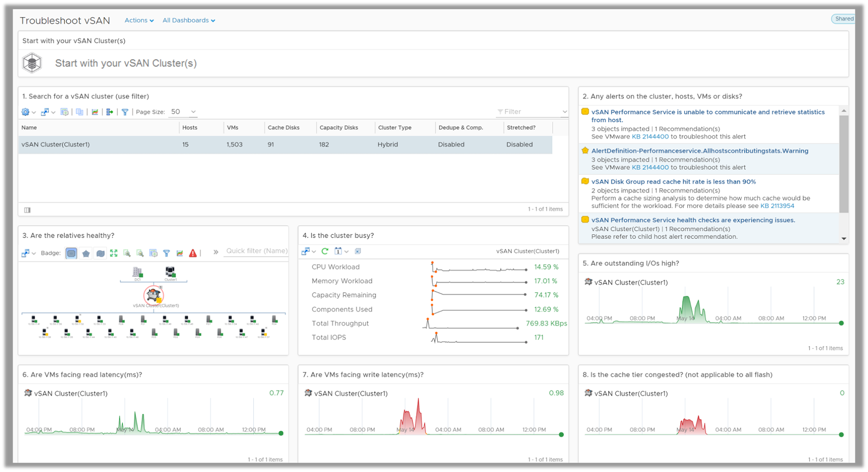Click the zoom in magnifier in relatives toolbar
Viewport: 868px width, 472px height.
(127, 253)
